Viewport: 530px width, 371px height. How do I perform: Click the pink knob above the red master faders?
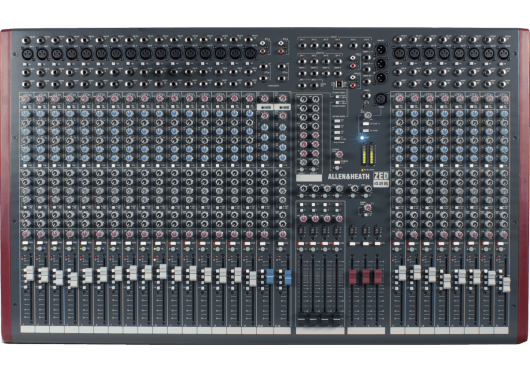click(368, 207)
